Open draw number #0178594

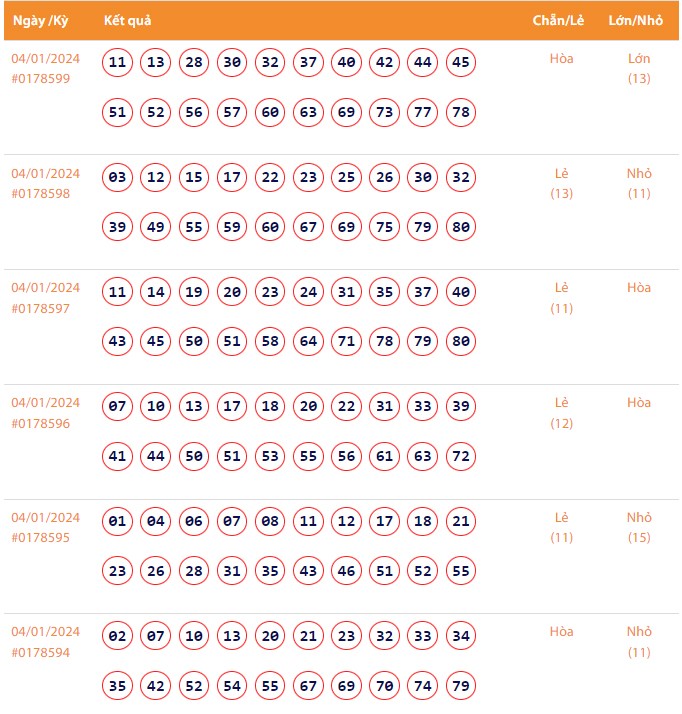coord(41,653)
